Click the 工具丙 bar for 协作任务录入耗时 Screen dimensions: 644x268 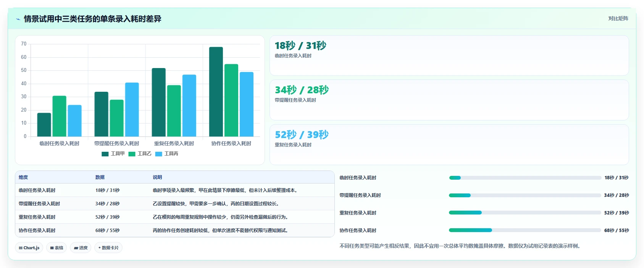[247, 104]
